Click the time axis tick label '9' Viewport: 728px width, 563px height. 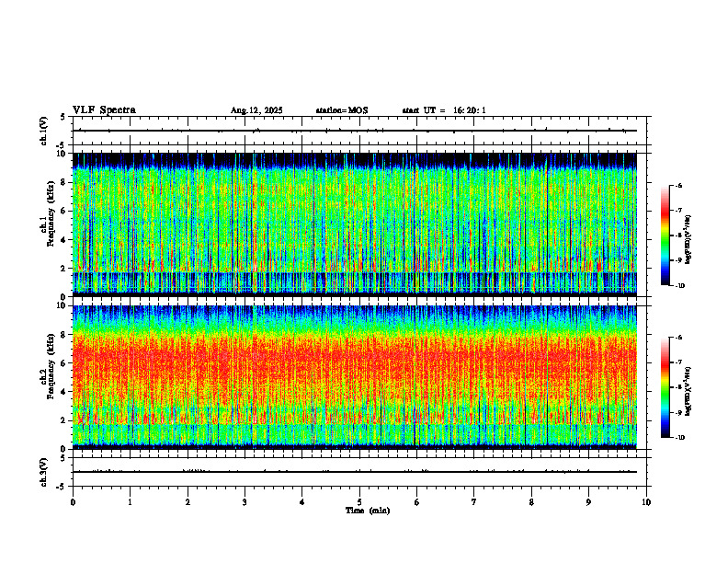[x=588, y=502]
